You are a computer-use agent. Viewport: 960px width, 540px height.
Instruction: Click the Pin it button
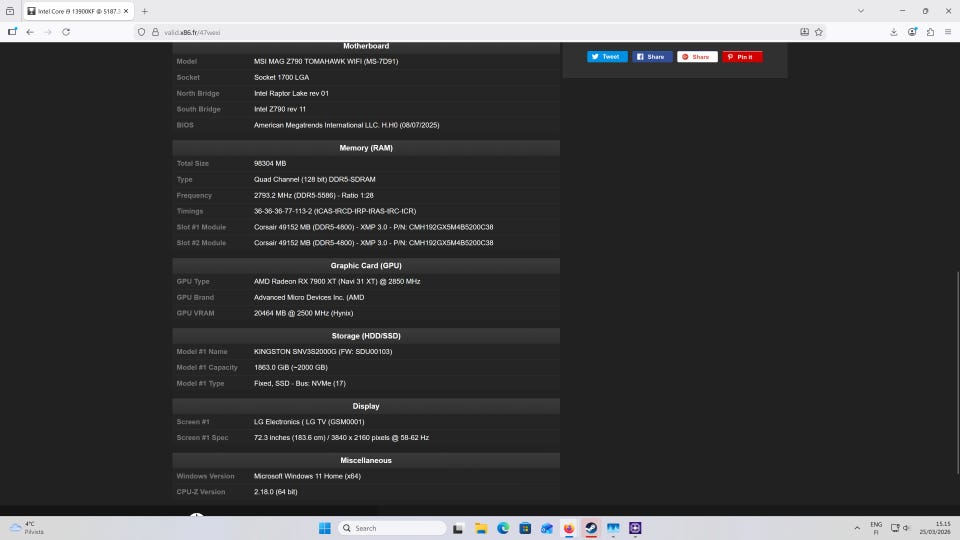click(742, 56)
